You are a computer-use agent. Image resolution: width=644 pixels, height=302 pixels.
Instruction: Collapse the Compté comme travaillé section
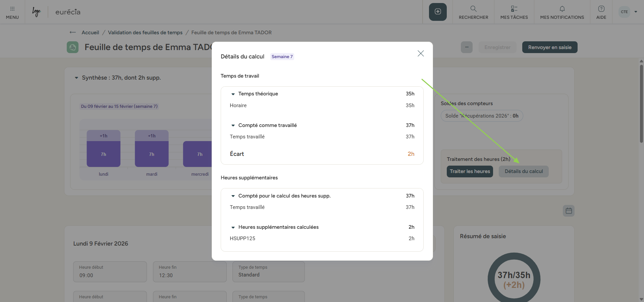pos(233,125)
